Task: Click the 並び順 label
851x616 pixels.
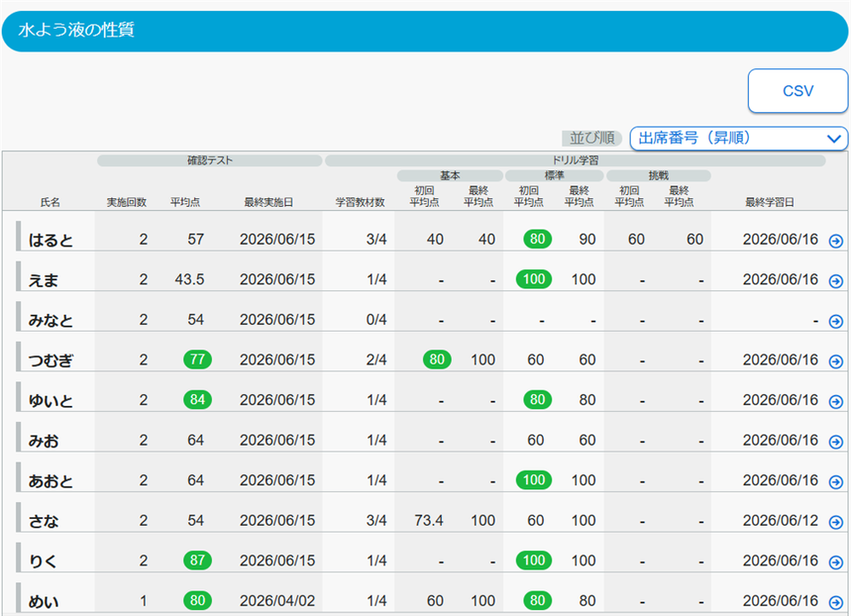Action: [591, 139]
